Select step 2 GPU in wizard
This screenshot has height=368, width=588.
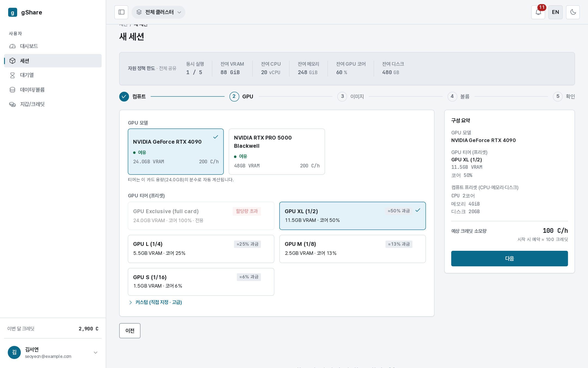(241, 96)
